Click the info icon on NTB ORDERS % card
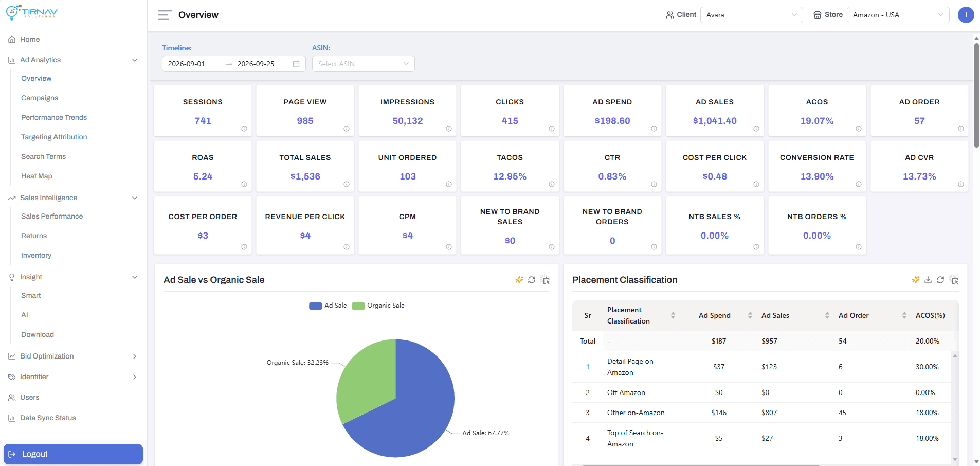 tap(859, 247)
